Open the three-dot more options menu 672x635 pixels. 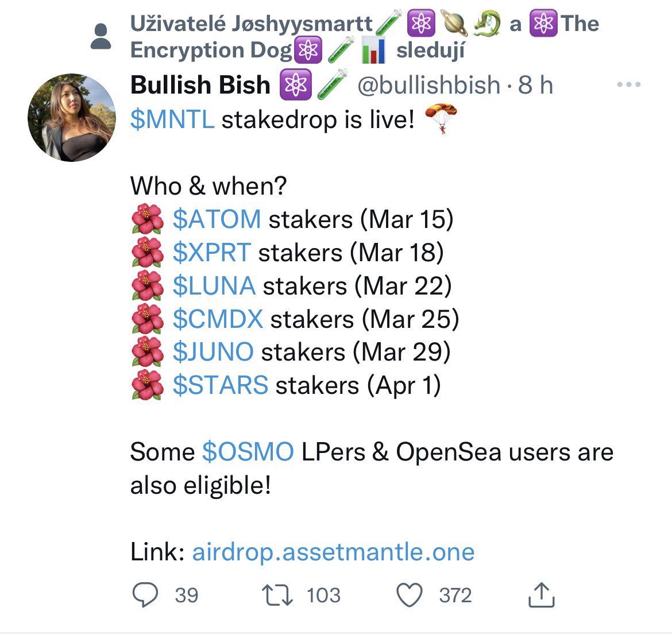coord(628,85)
